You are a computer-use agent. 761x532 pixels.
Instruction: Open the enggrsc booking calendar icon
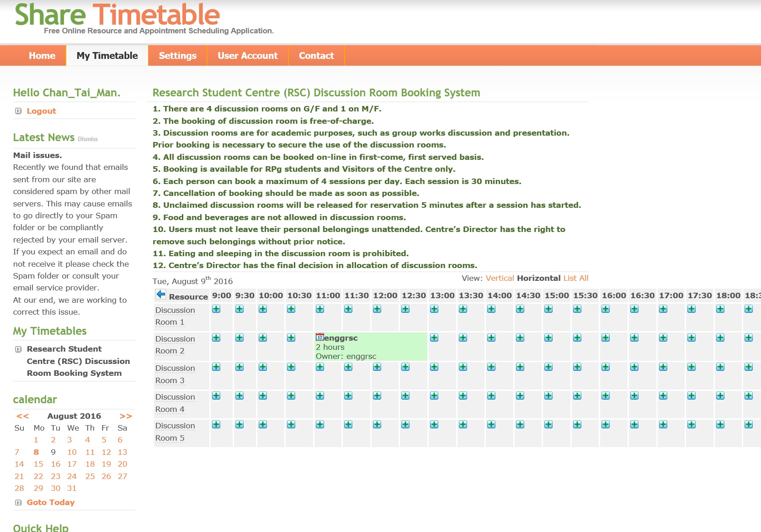coord(319,337)
